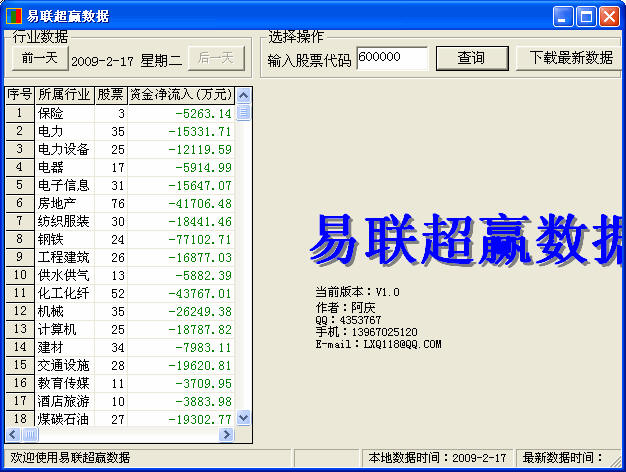Click the table's scroll left arrow
The height and width of the screenshot is (472, 626).
[13, 434]
